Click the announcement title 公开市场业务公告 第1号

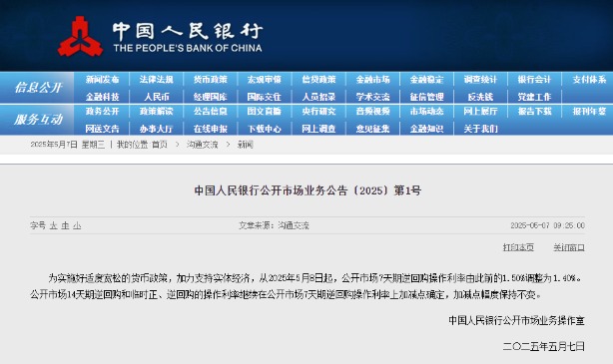click(x=307, y=190)
